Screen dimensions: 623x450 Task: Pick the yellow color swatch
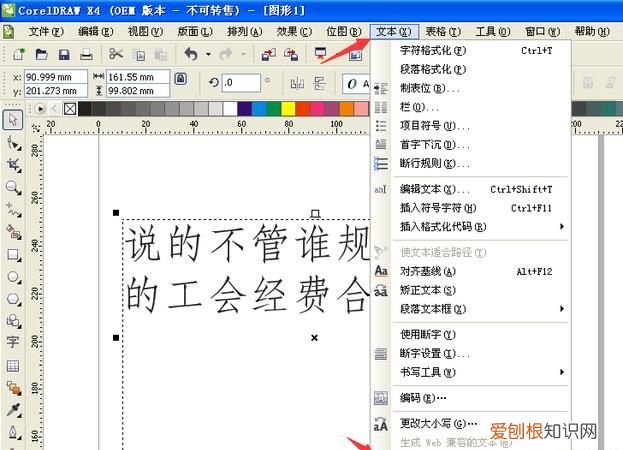[x=288, y=108]
